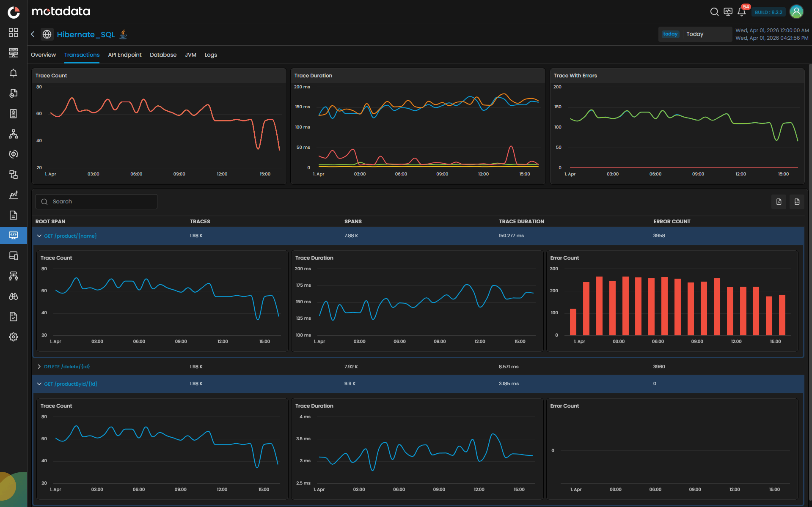Screen dimensions: 812x507
Task: Click the monitor health icon near notifications
Action: 728,12
